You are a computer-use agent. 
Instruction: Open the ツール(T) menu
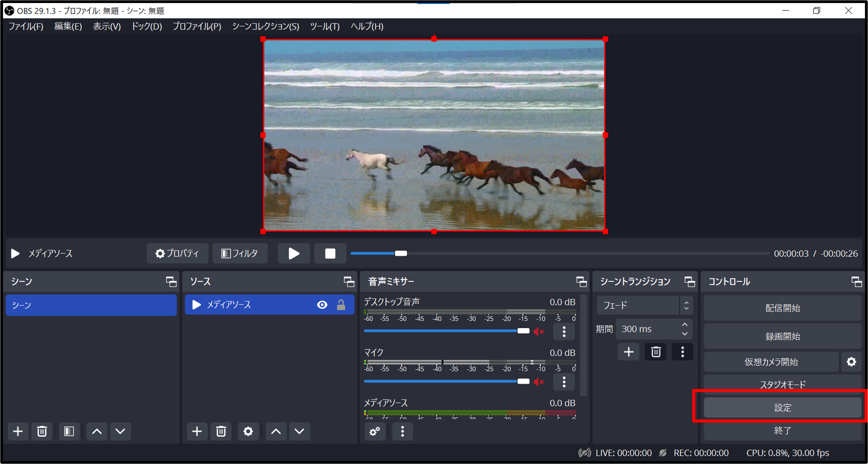(x=324, y=26)
